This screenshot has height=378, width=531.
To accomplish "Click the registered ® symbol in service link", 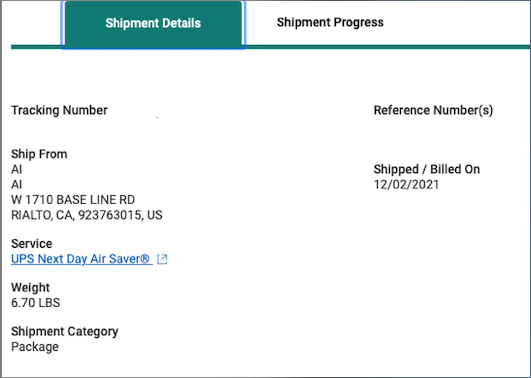I will 145,259.
